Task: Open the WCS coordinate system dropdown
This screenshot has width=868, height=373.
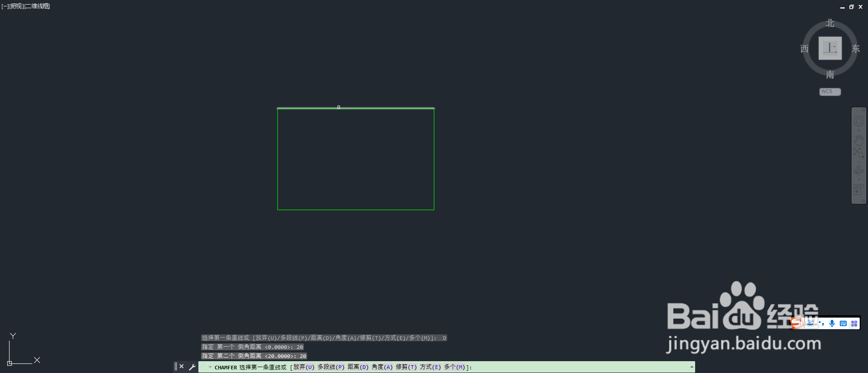Action: 830,91
